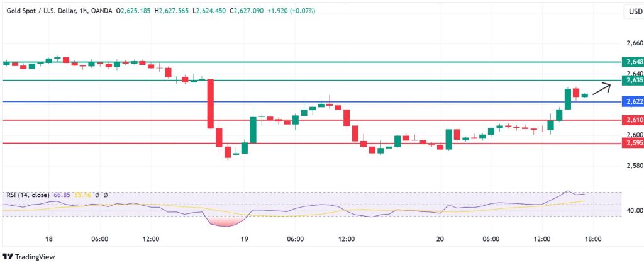
Task: Click the 2,660 level on price axis
Action: click(635, 43)
